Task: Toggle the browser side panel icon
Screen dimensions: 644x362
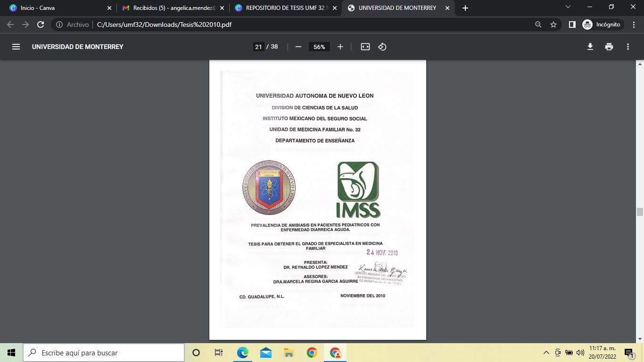Action: coord(572,25)
